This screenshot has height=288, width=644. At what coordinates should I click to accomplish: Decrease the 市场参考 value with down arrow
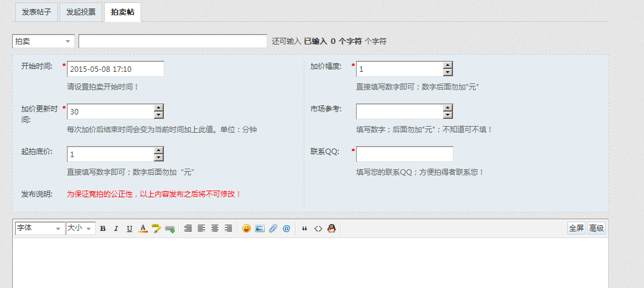(x=448, y=115)
